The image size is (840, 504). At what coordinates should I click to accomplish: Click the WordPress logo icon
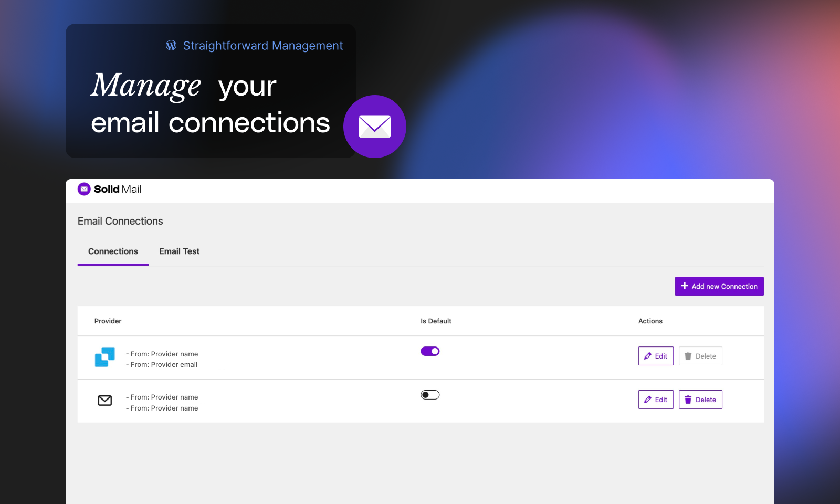171,46
